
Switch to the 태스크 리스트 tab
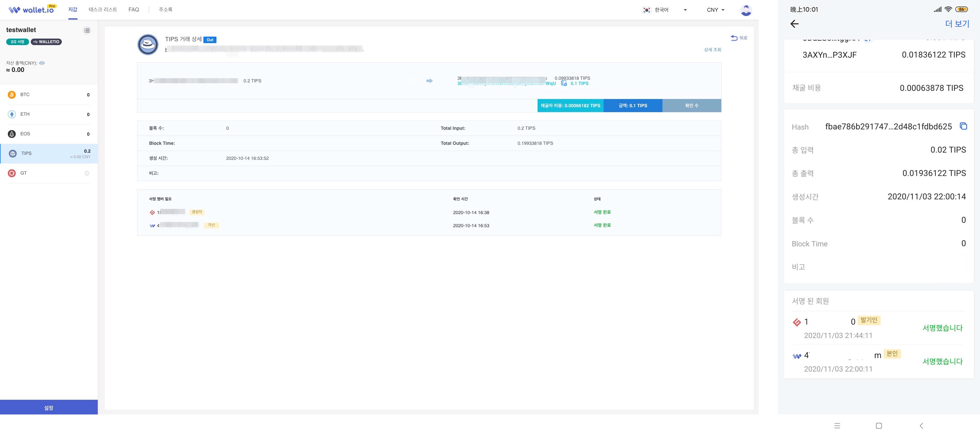pyautogui.click(x=103, y=9)
